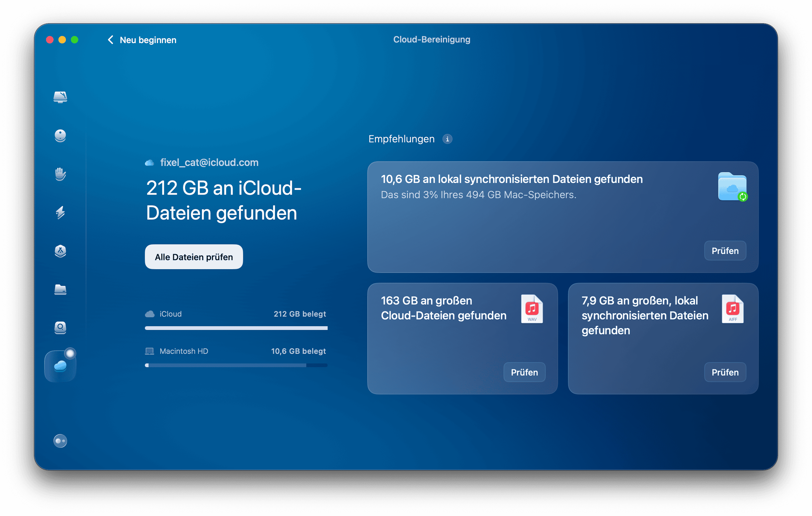Select the Cleanup module in the sidebar

click(60, 136)
